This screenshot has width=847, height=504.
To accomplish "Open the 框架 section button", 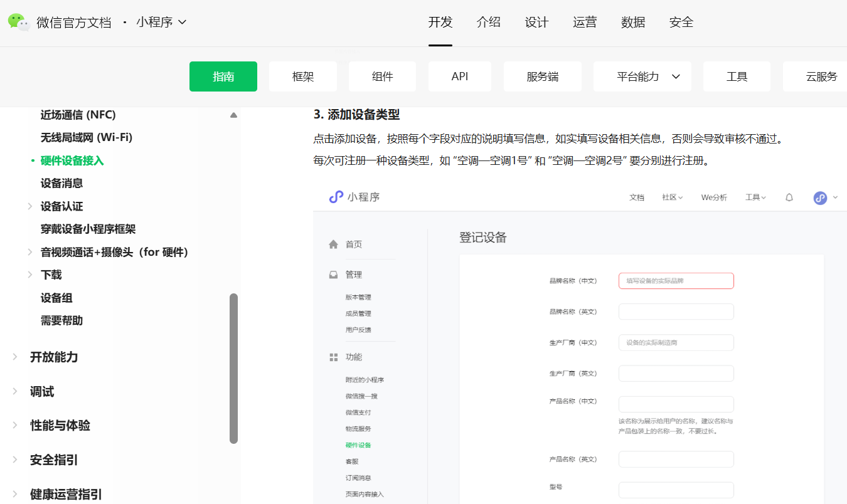I will pyautogui.click(x=303, y=76).
